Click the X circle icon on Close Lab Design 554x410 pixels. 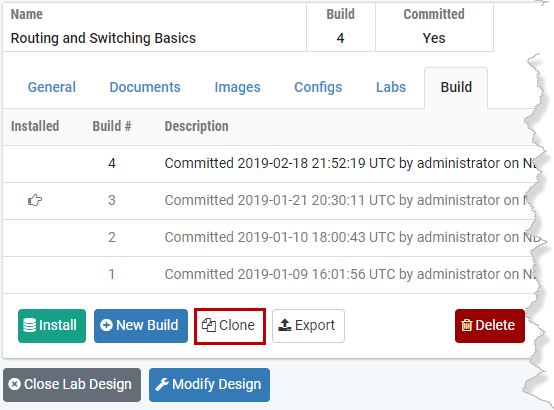click(x=14, y=384)
